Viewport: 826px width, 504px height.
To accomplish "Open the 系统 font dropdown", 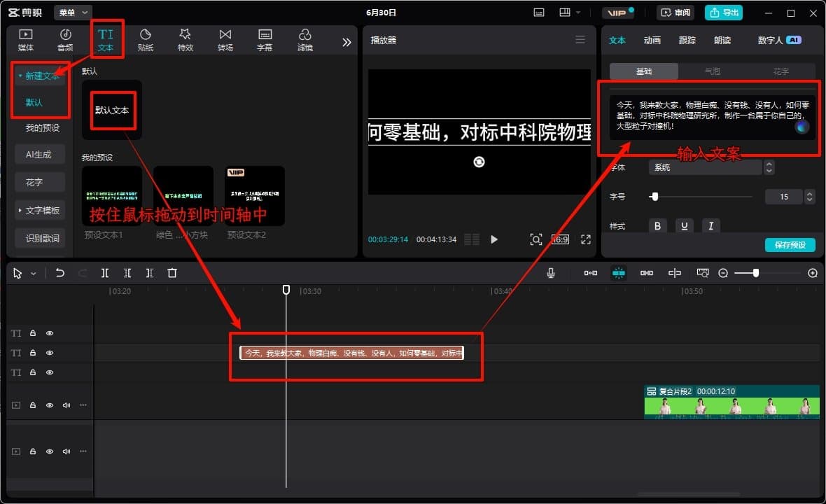I will [706, 167].
